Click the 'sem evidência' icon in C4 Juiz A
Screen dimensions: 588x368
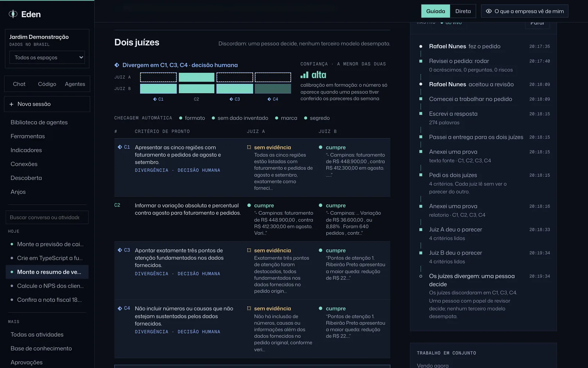tap(249, 308)
